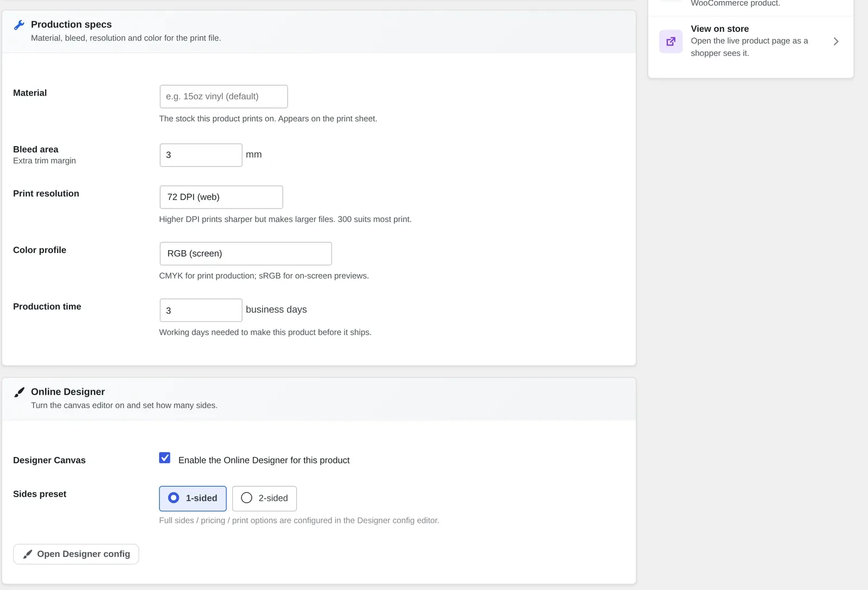Uncheck Enable the Online Designer checkbox
This screenshot has height=590, width=868.
165,458
